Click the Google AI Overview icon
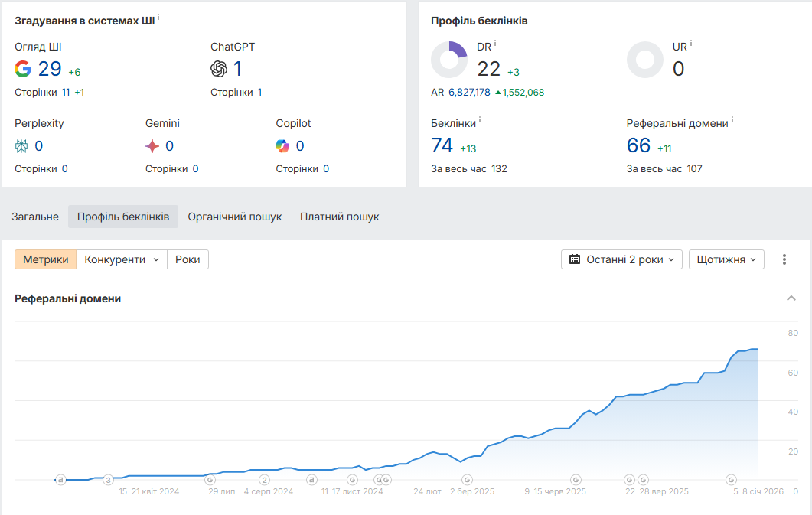This screenshot has width=812, height=515. point(23,69)
